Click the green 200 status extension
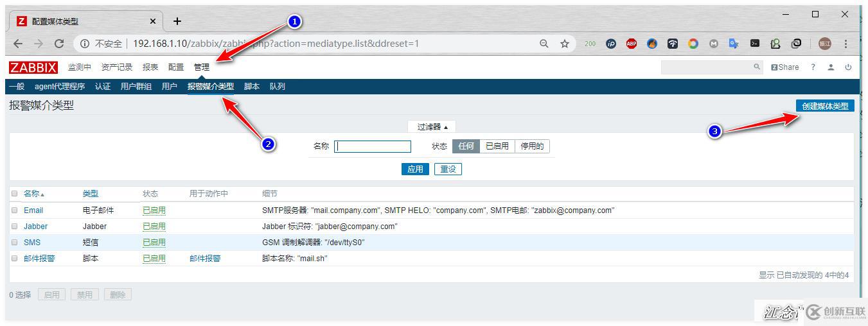Image resolution: width=868 pixels, height=326 pixels. tap(590, 44)
